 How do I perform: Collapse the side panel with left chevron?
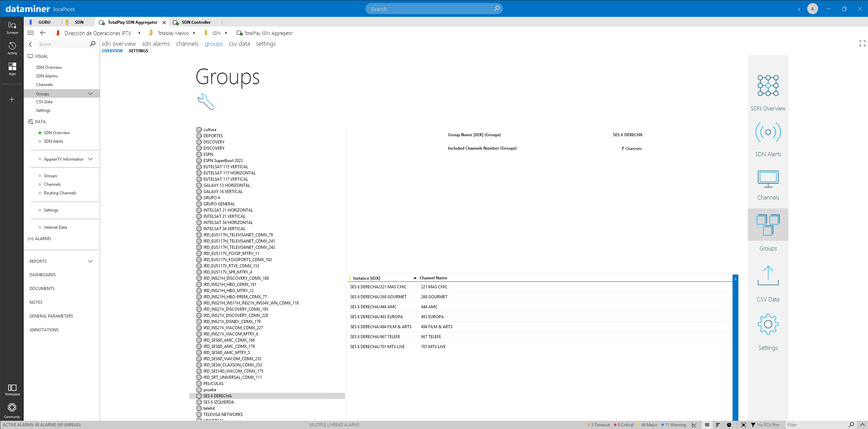(x=30, y=44)
